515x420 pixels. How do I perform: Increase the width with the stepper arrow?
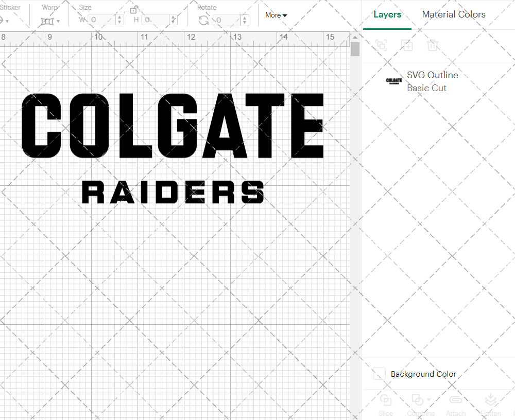(119, 17)
